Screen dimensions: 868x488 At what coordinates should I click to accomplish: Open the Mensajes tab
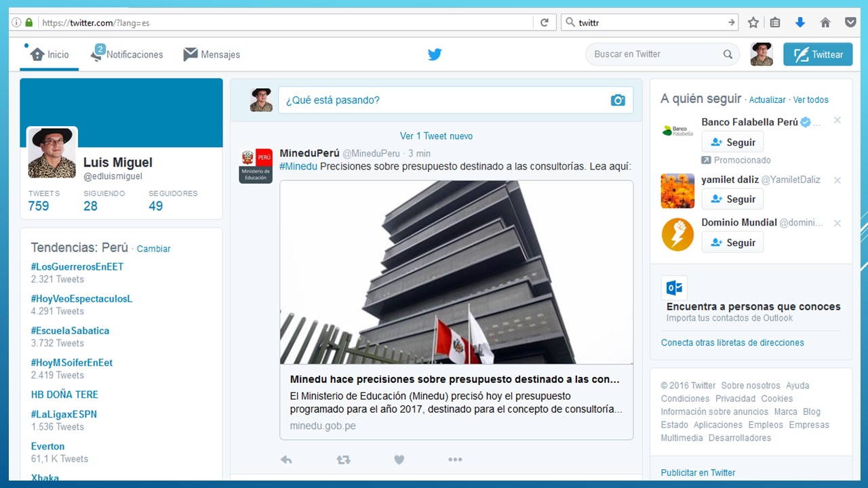tap(212, 54)
